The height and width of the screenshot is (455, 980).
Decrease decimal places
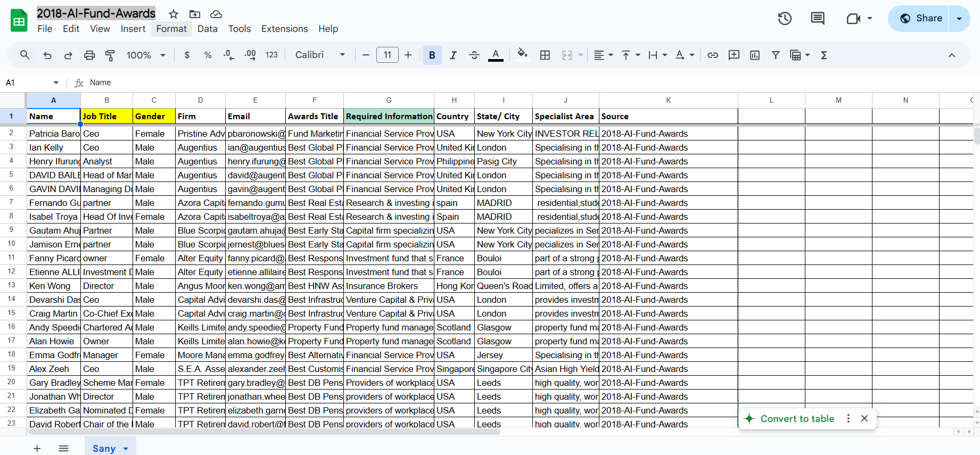(x=229, y=55)
